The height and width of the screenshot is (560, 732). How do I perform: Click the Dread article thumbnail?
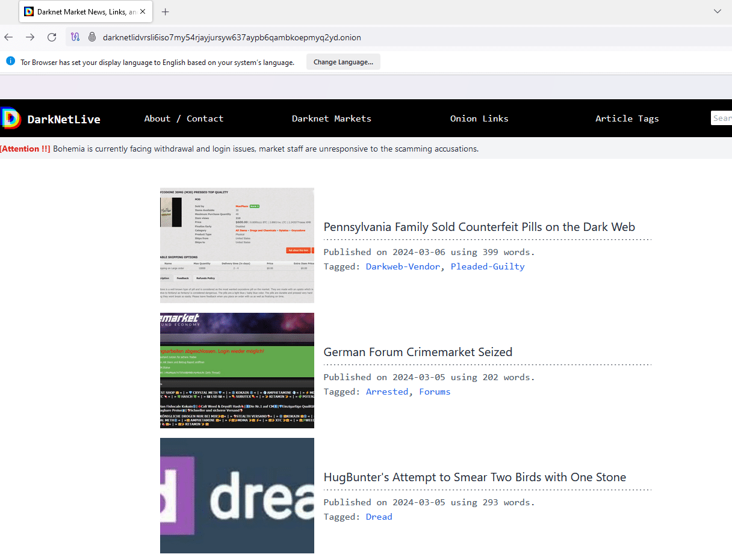click(237, 496)
